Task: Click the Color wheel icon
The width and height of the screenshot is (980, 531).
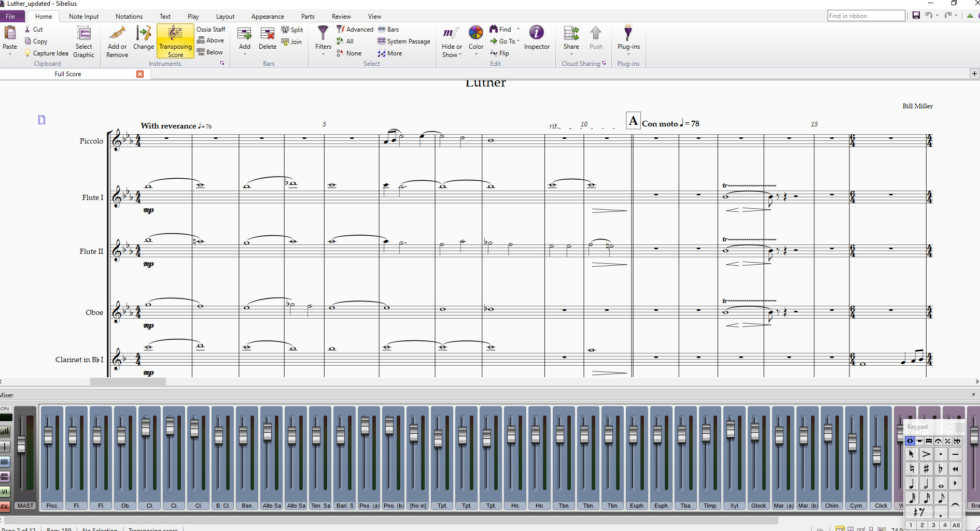Action: tap(476, 33)
